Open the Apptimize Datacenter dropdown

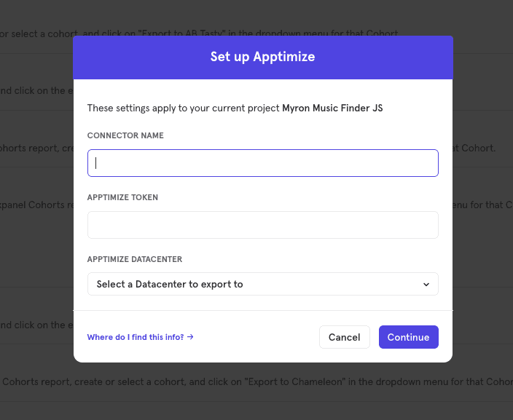pos(262,284)
